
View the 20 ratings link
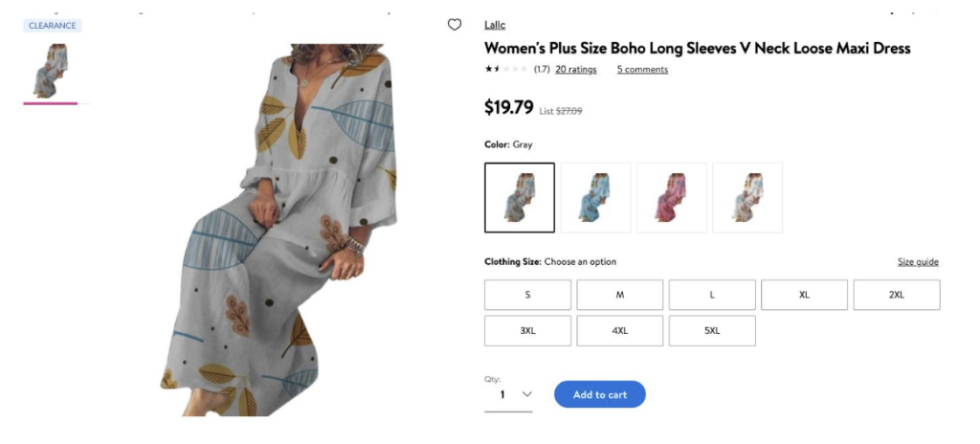(x=575, y=70)
